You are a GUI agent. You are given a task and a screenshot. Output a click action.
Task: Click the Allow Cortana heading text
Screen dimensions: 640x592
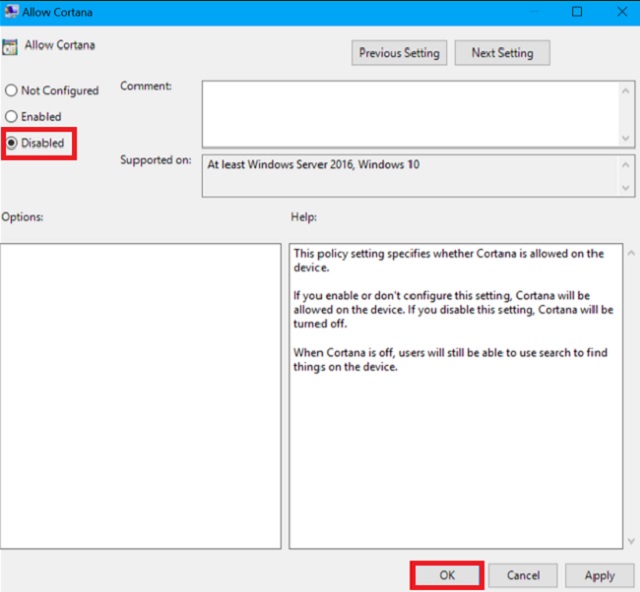point(60,45)
